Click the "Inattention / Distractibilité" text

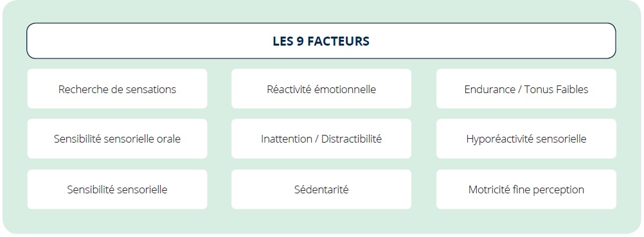321,139
